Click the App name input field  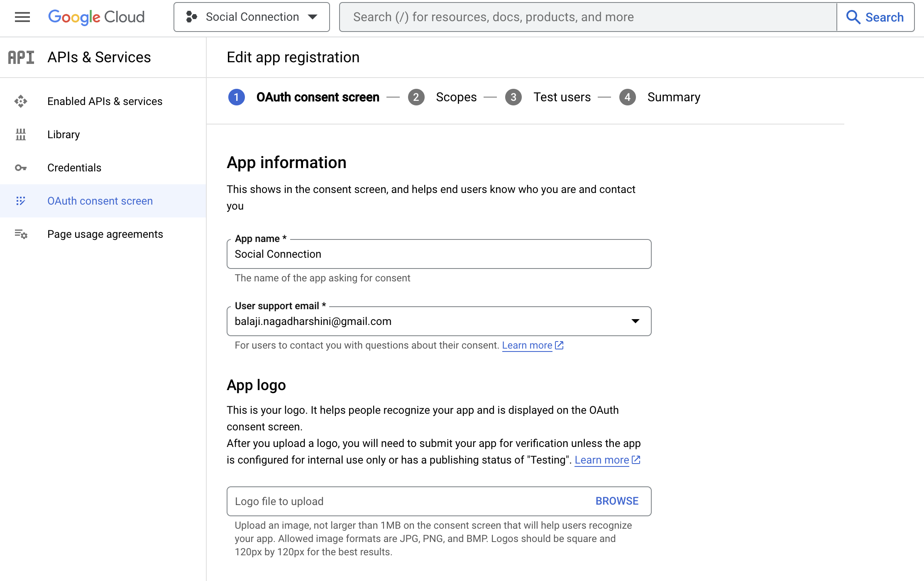tap(439, 254)
